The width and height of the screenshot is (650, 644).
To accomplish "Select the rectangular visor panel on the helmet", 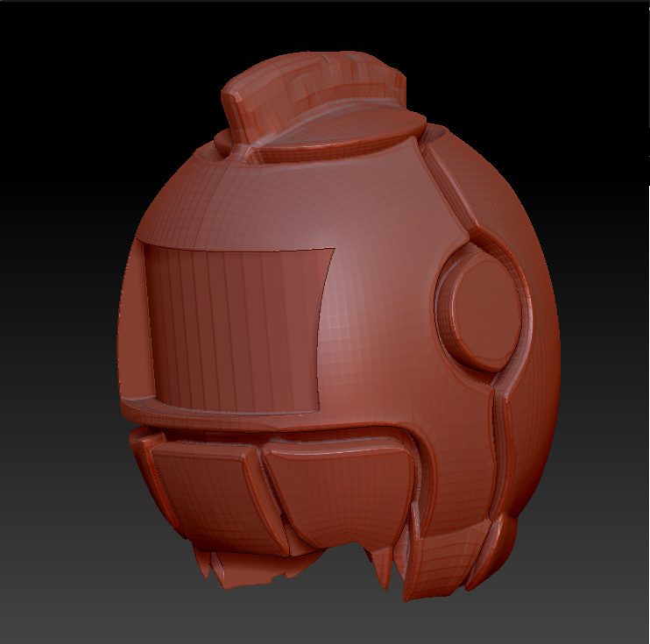I will 236,329.
